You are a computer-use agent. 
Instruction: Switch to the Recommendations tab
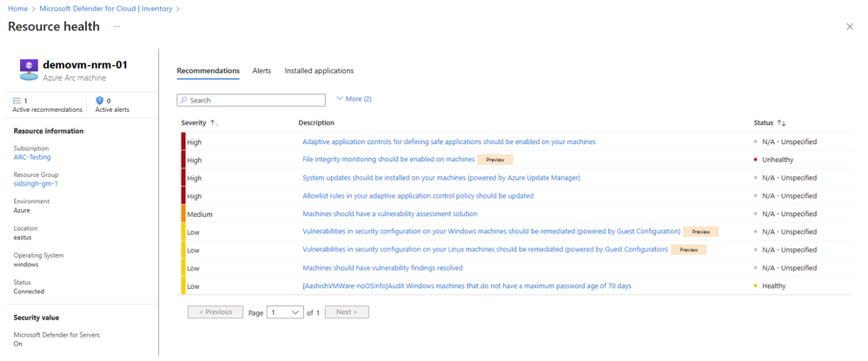point(209,71)
